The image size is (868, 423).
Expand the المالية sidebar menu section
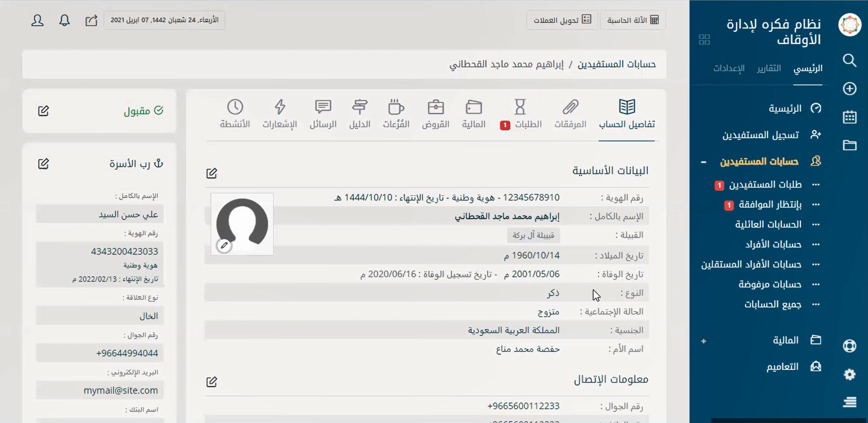click(x=703, y=341)
